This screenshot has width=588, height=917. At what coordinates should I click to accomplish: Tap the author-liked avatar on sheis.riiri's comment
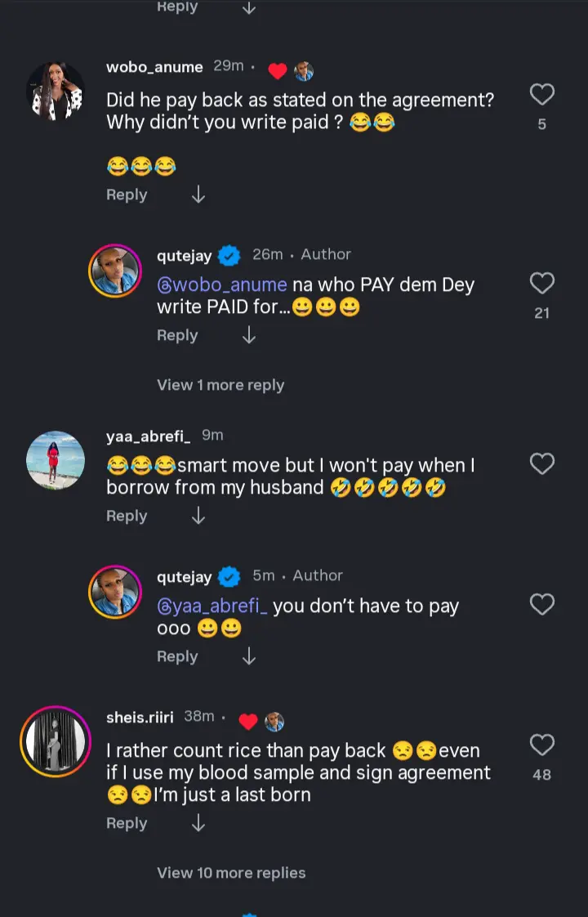pos(274,721)
